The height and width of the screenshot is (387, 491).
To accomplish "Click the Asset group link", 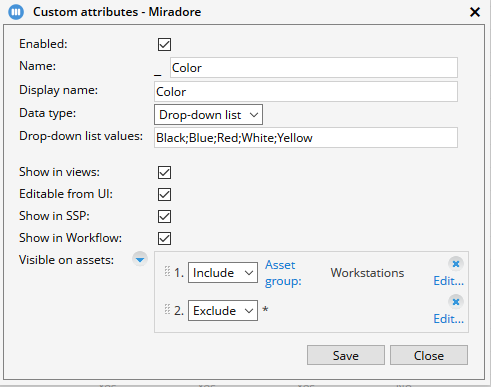I will coord(283,273).
